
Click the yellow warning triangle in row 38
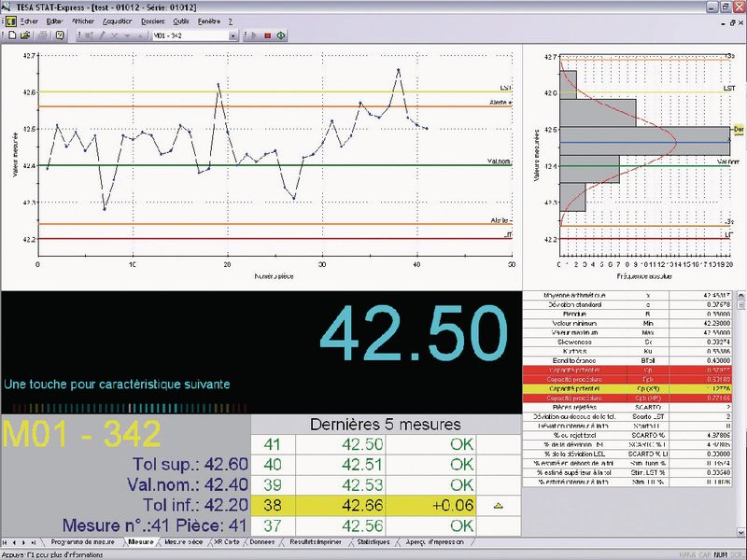(498, 505)
